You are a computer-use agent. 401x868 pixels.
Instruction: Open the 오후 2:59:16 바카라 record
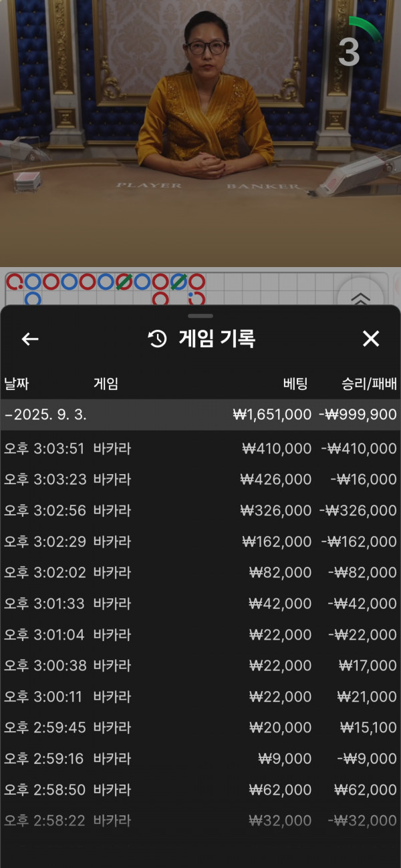(200, 759)
